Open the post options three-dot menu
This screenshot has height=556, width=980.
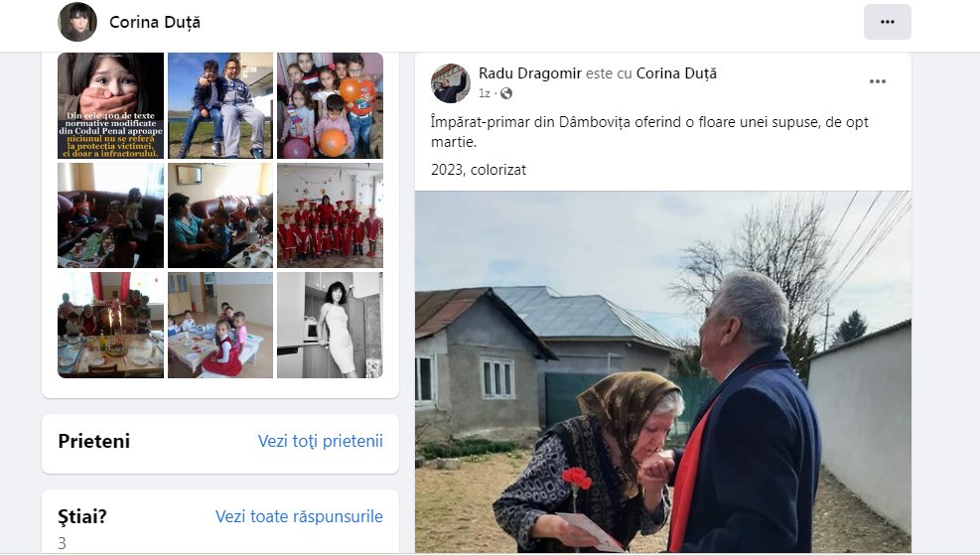pos(877,81)
